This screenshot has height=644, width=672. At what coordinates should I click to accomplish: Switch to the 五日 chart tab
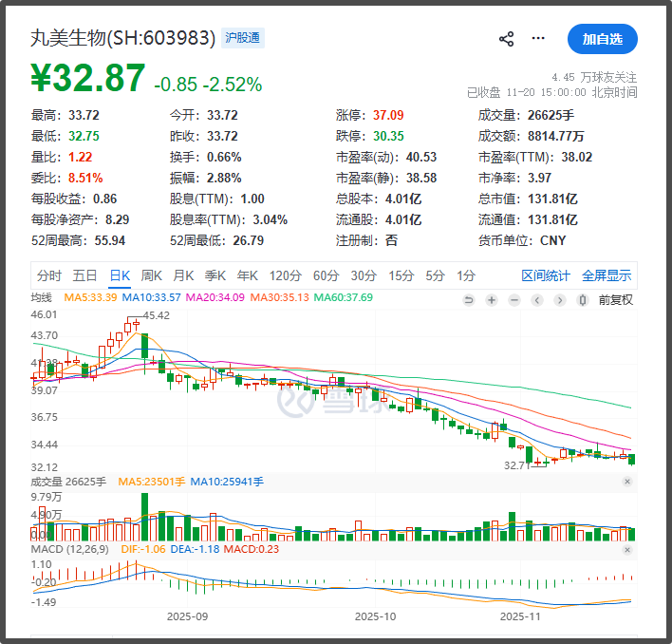(x=84, y=275)
